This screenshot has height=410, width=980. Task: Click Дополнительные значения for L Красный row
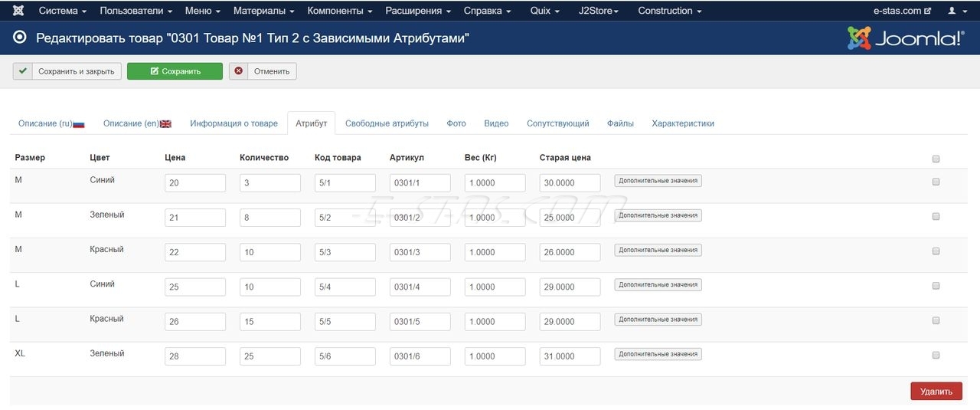[658, 320]
